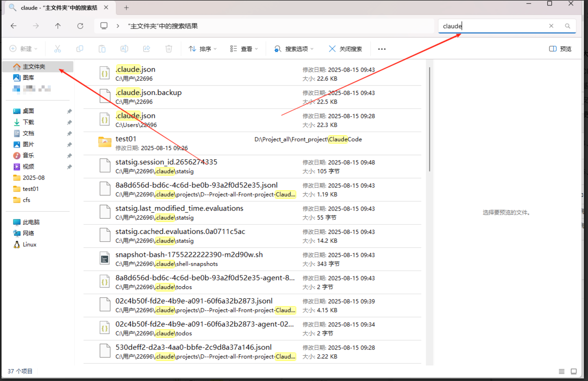The image size is (588, 381).
Task: Switch to details view in the status bar
Action: 562,371
